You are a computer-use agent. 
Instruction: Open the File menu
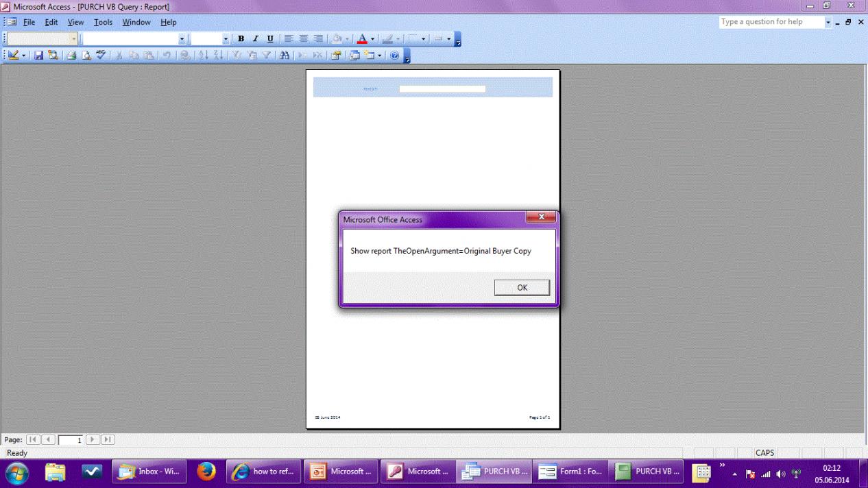tap(29, 22)
